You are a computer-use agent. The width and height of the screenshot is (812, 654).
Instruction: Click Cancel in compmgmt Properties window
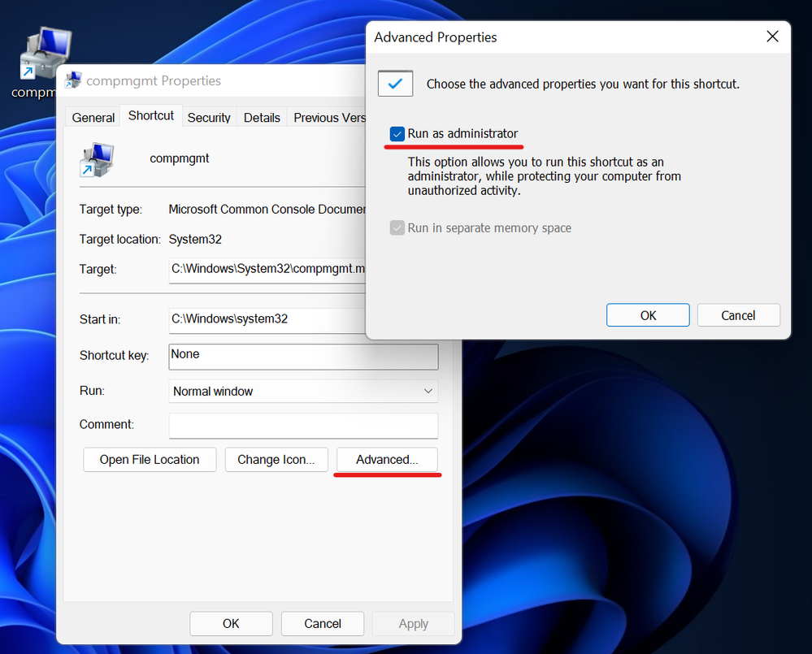323,623
